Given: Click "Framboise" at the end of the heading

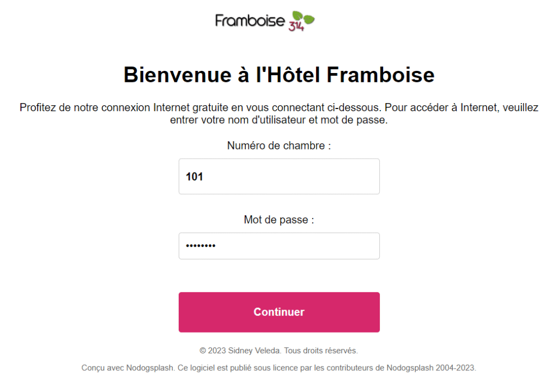Looking at the screenshot, I should point(380,75).
